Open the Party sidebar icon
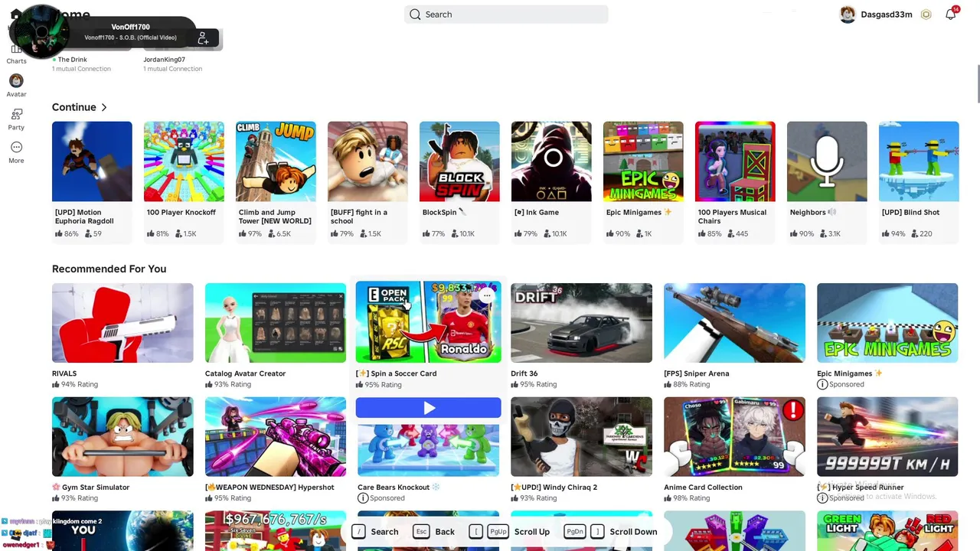Screen dimensions: 980x551 tap(16, 114)
